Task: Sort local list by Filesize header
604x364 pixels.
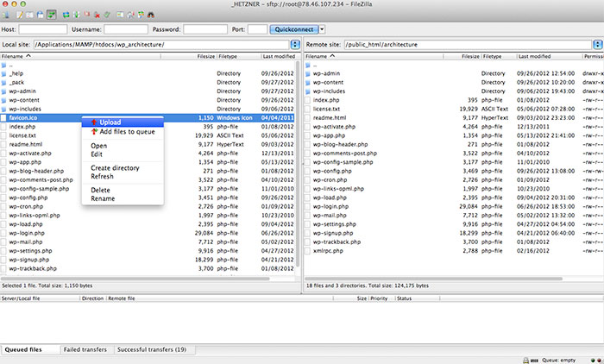Action: 189,56
